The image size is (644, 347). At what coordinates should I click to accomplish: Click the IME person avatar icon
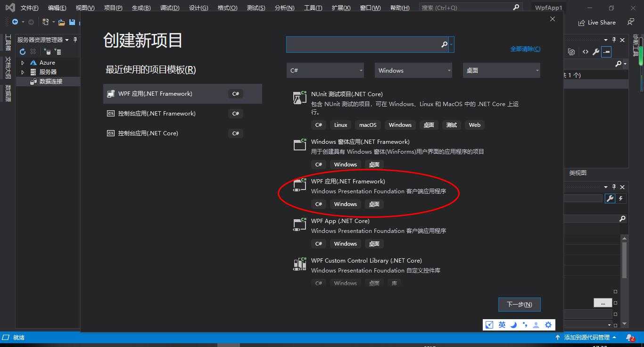point(536,325)
